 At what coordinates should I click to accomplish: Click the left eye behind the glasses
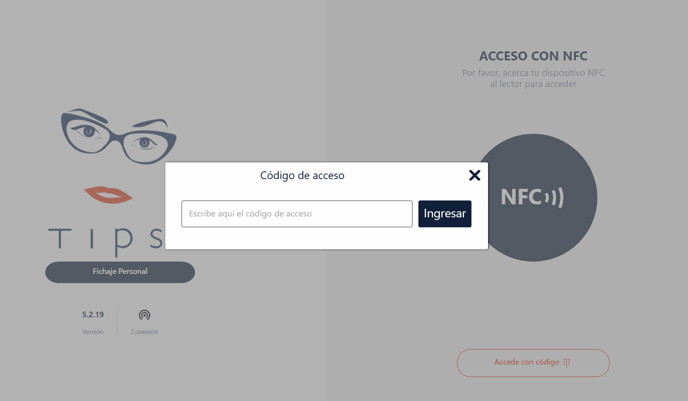[89, 131]
